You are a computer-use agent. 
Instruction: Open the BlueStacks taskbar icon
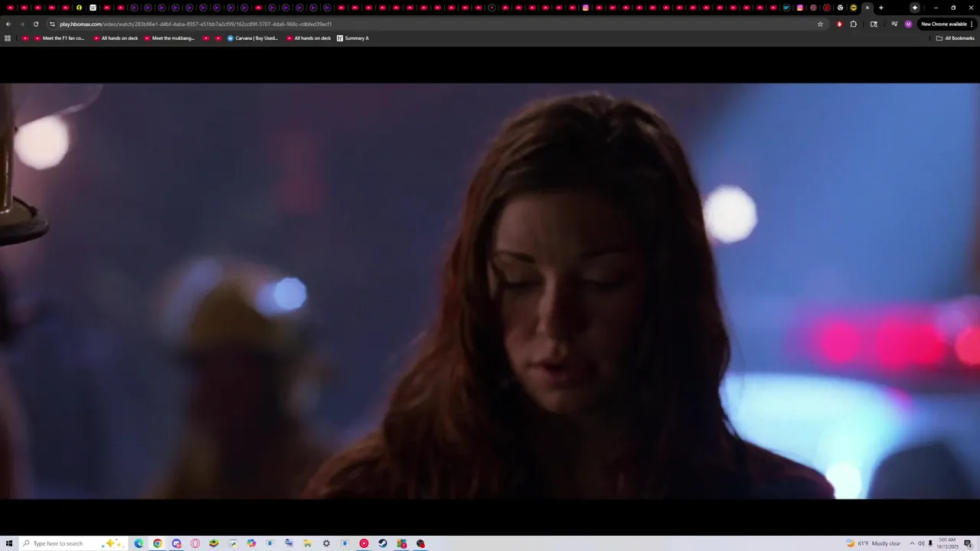click(214, 543)
